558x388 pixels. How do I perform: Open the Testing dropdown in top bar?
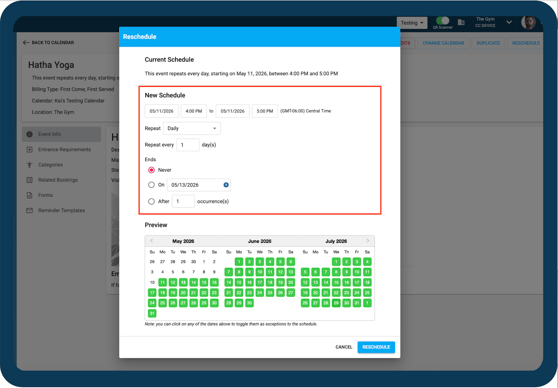[x=412, y=23]
